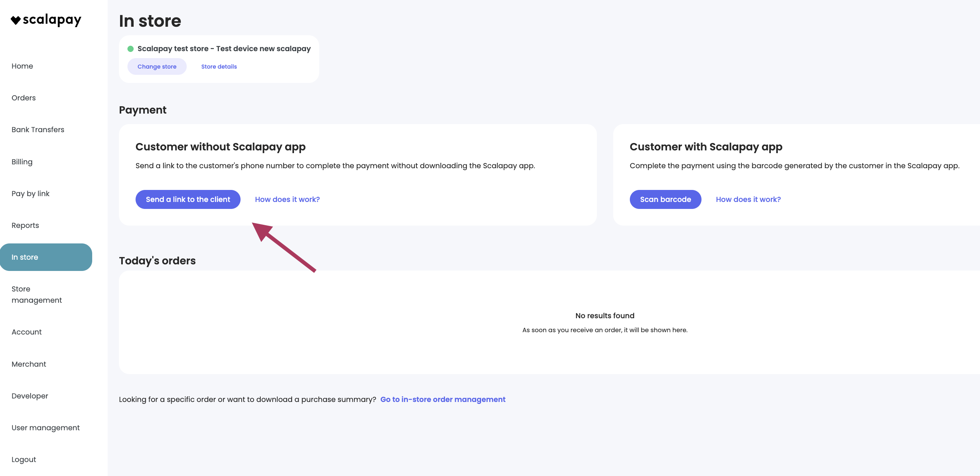The image size is (980, 476).
Task: Open Pay by link page
Action: (31, 193)
